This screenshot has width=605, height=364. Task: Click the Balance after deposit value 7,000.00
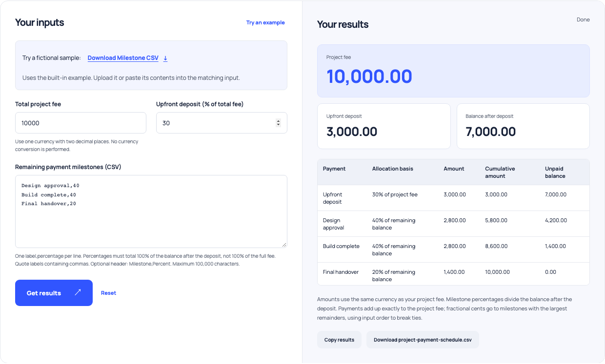click(491, 132)
